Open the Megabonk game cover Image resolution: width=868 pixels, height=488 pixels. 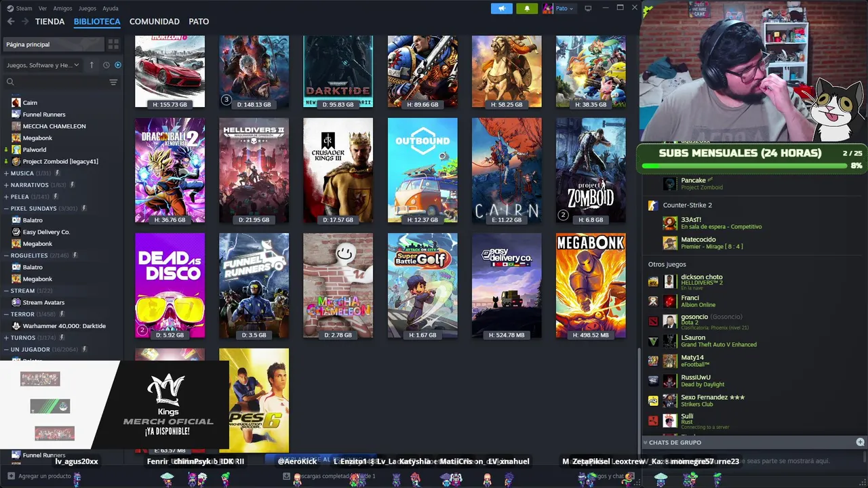click(x=591, y=285)
